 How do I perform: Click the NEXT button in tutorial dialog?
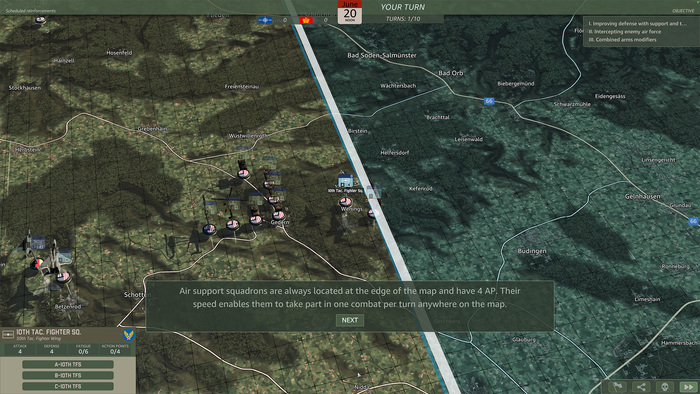(x=350, y=320)
